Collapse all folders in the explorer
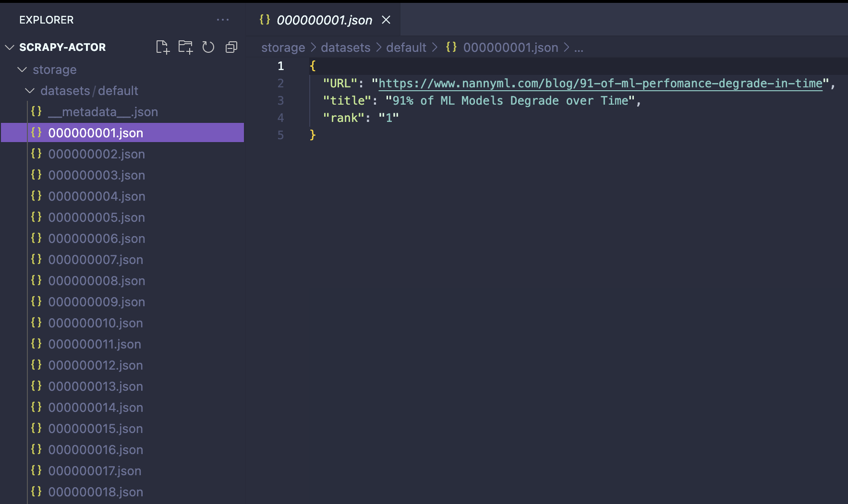 click(231, 47)
